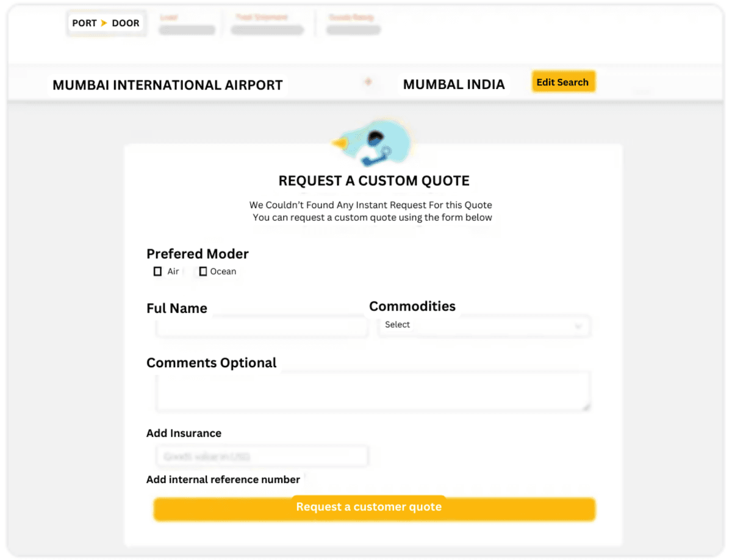This screenshot has height=560, width=732.
Task: Click the yellow arrow in PORT DOOR
Action: click(x=104, y=23)
